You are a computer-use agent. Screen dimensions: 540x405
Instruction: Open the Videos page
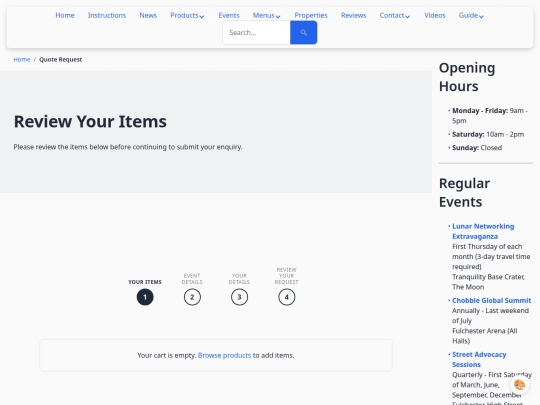click(435, 15)
